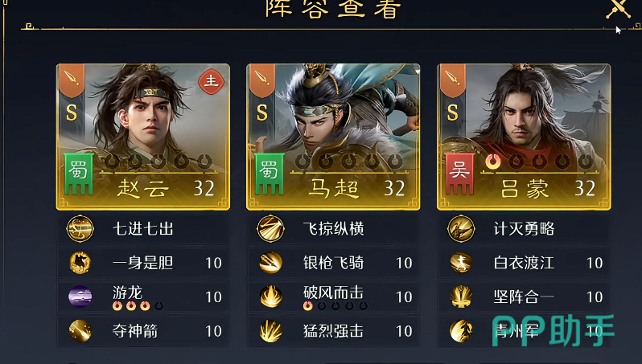Select the purple 游龙 skill icon

(80, 297)
